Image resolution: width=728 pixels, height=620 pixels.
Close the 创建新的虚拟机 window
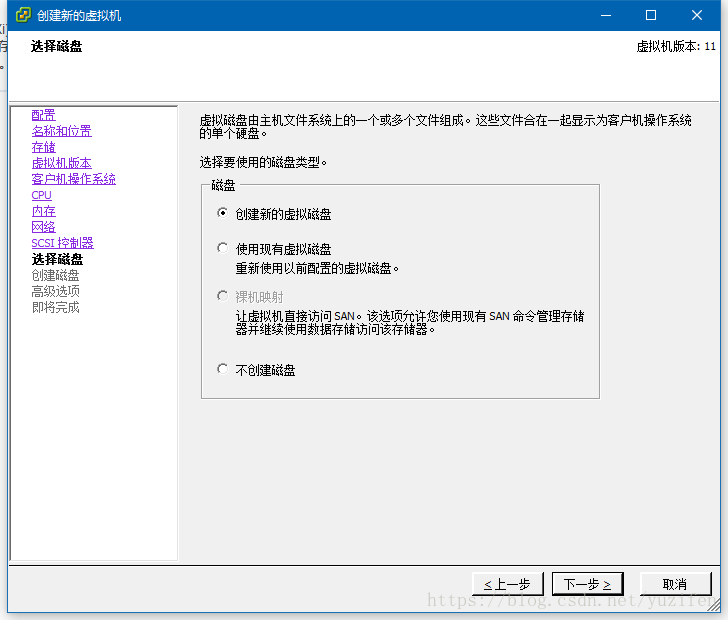pos(696,15)
